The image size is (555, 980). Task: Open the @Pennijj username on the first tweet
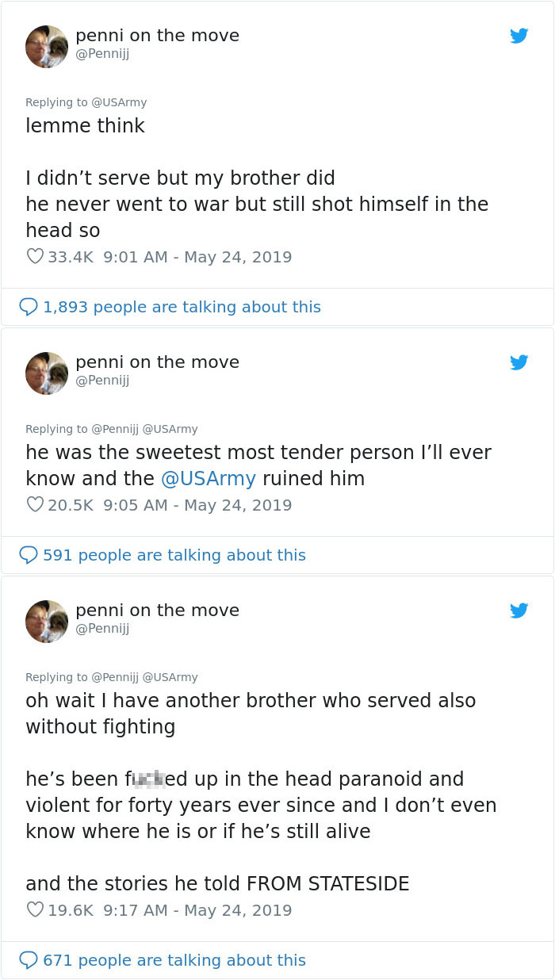(x=102, y=54)
